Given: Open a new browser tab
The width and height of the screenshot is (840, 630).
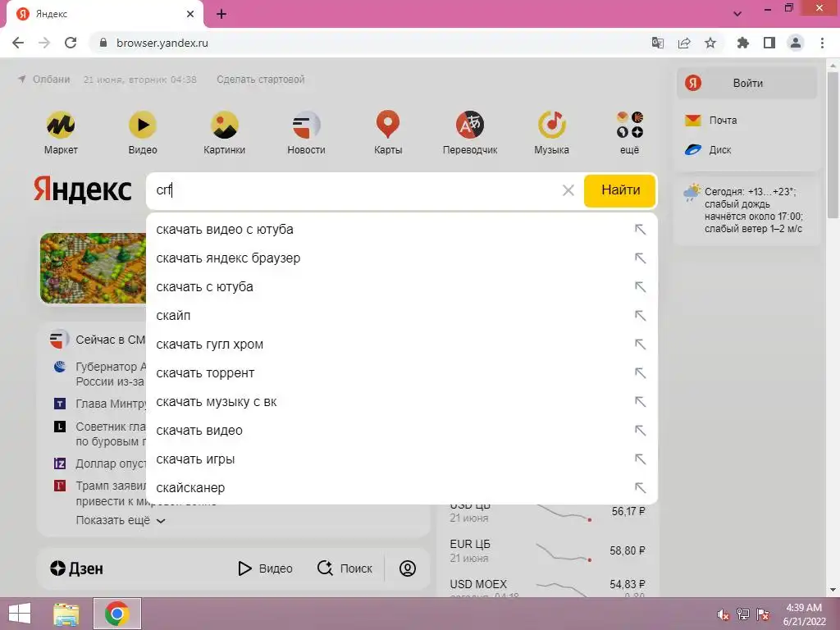Looking at the screenshot, I should pyautogui.click(x=221, y=14).
